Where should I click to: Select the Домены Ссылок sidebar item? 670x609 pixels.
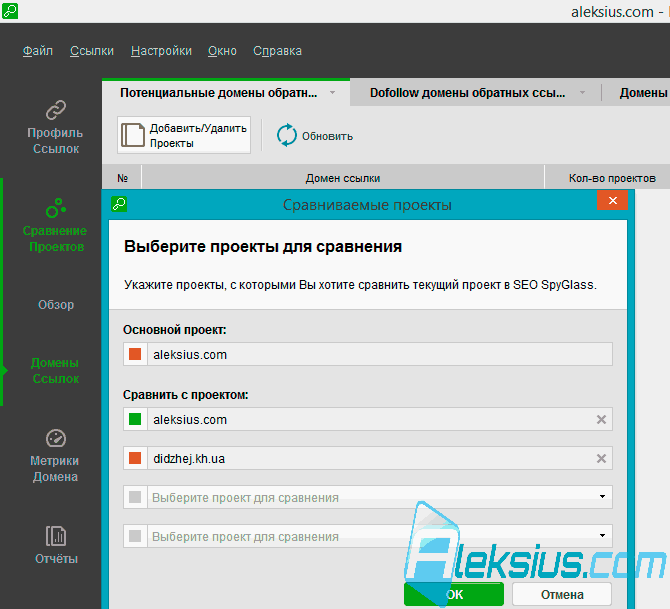point(55,371)
